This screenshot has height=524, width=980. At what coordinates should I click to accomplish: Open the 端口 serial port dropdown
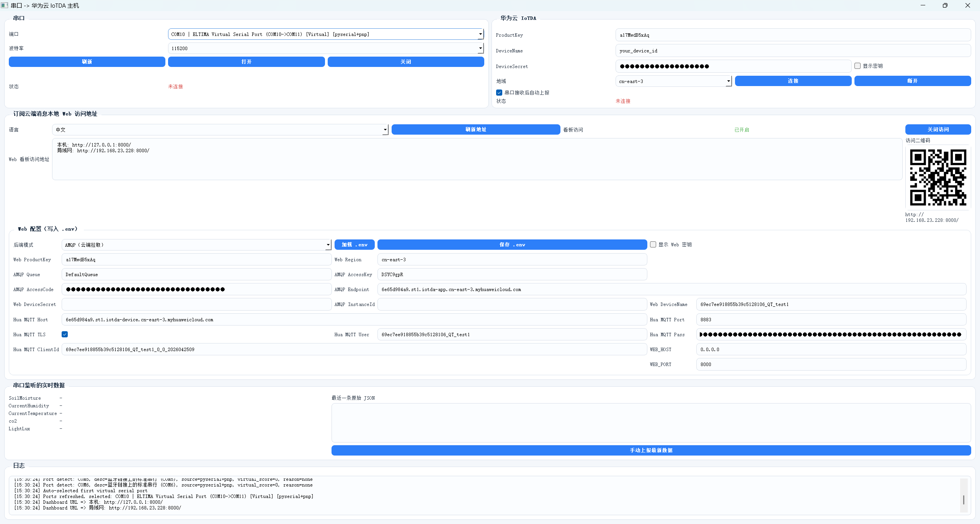326,34
